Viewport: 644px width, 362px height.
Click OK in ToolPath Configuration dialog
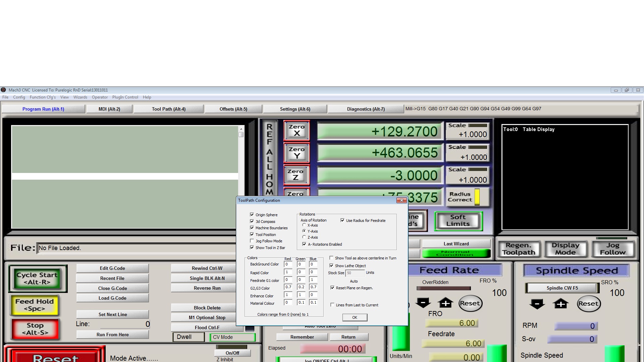tap(355, 317)
